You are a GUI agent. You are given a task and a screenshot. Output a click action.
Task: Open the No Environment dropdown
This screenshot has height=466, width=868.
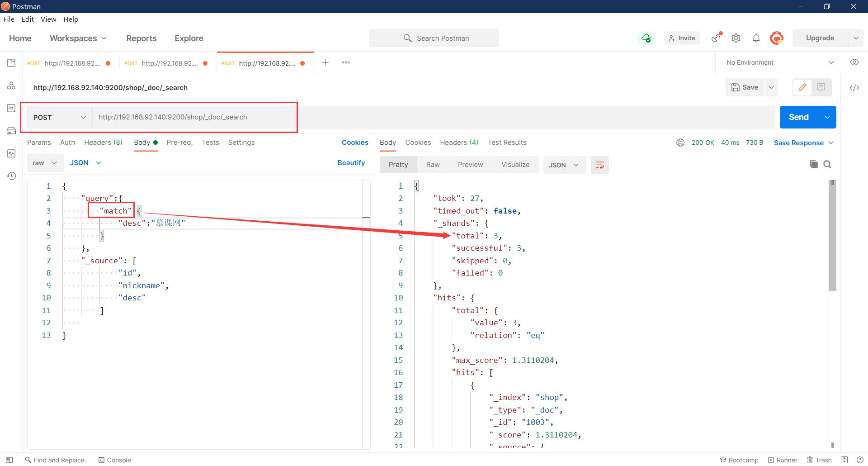pos(780,62)
